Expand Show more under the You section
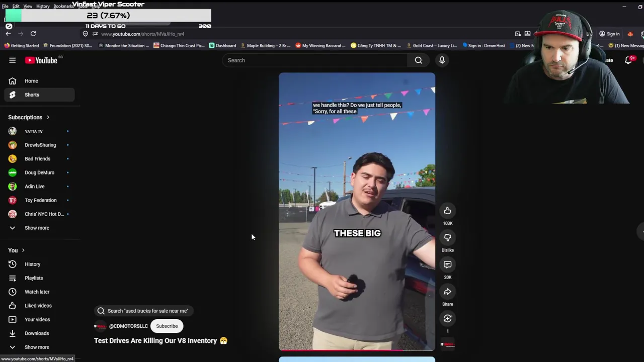The width and height of the screenshot is (644, 362). (x=39, y=347)
